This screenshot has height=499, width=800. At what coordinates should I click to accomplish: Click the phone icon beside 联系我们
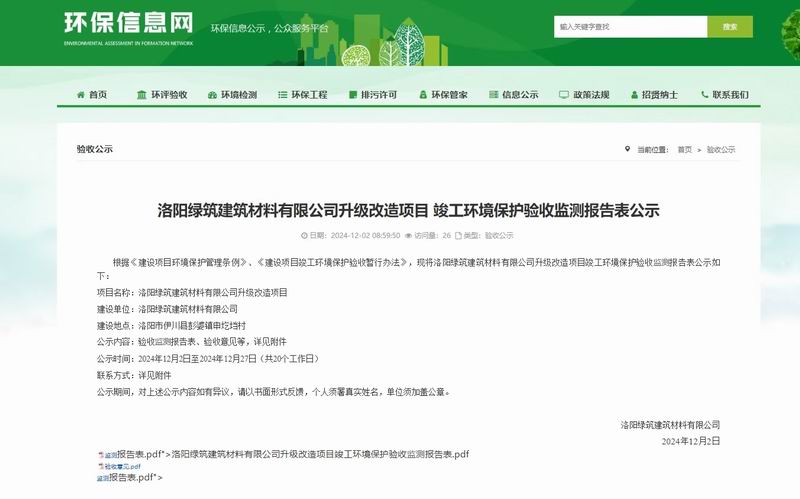pos(705,95)
